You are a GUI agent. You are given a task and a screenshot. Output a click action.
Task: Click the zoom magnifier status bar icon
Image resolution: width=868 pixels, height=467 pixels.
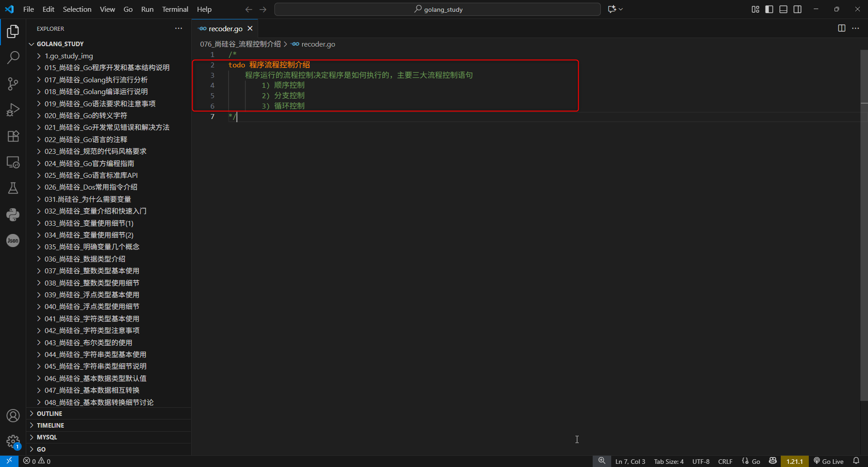[602, 461]
